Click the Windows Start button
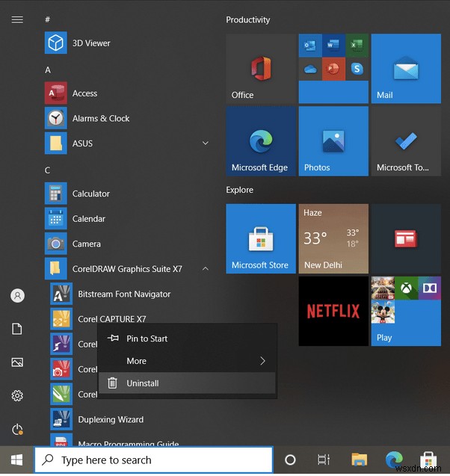 16,460
